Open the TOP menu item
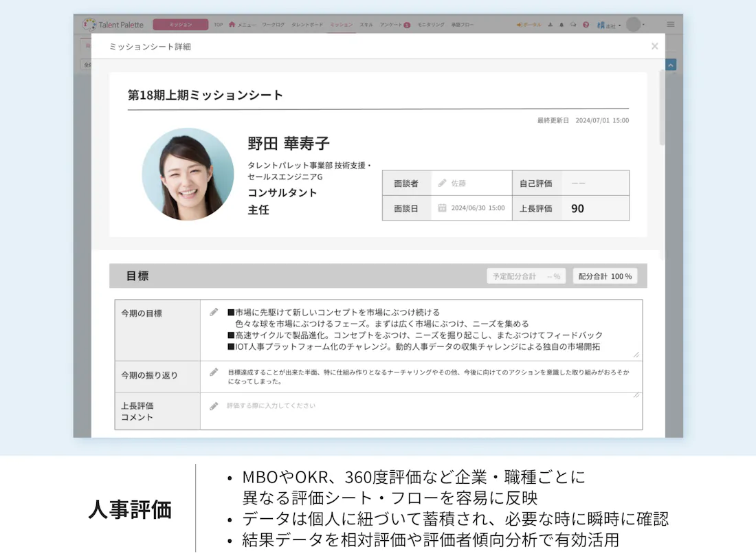 pyautogui.click(x=219, y=25)
